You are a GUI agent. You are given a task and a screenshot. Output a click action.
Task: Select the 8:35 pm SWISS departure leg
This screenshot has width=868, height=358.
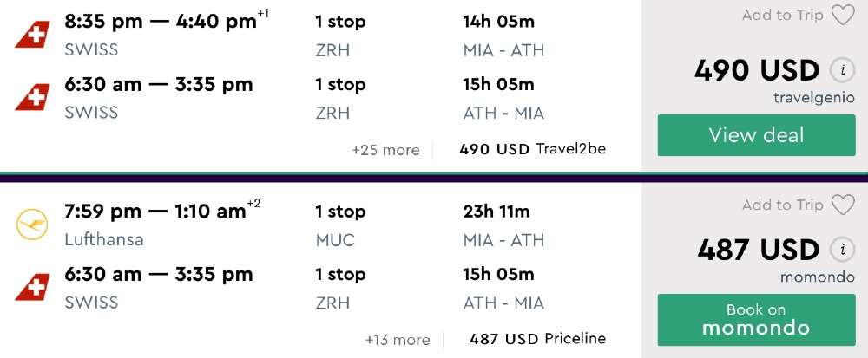(161, 21)
